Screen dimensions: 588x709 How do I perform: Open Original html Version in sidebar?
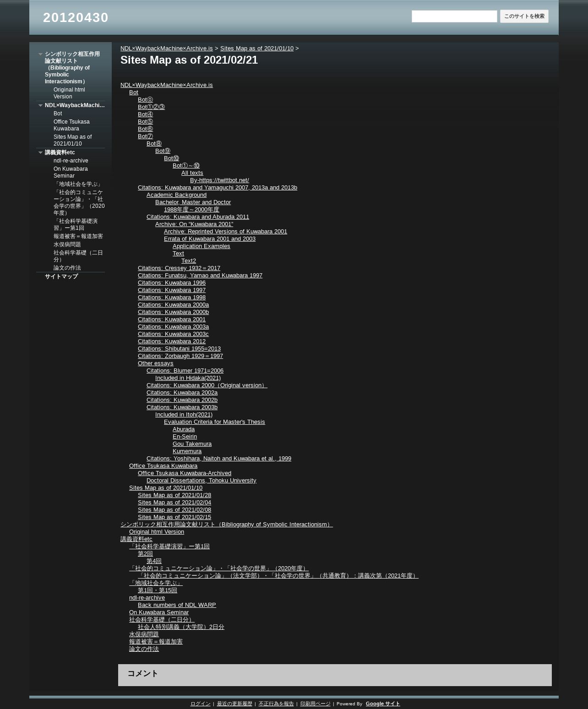tap(69, 93)
